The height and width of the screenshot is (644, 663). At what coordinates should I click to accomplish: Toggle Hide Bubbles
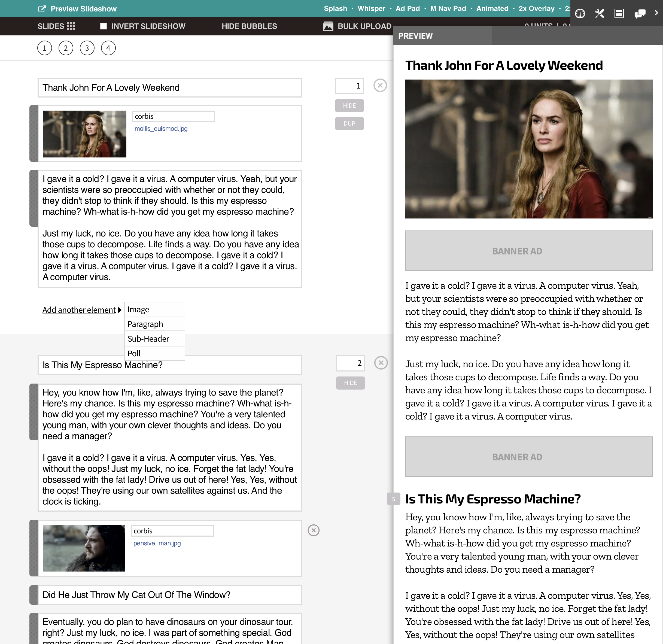tap(249, 26)
